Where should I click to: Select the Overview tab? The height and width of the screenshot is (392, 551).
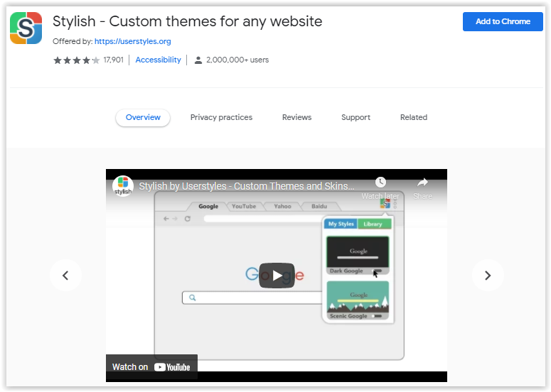click(143, 118)
